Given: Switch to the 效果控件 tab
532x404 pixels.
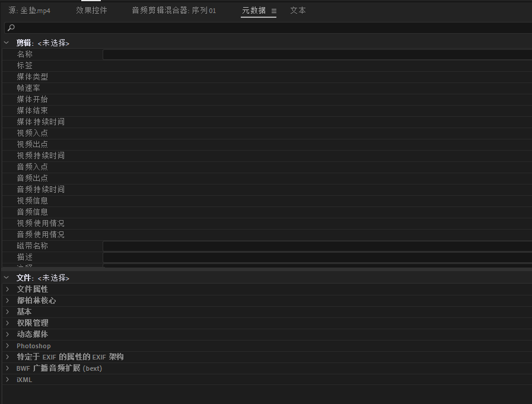Looking at the screenshot, I should (91, 11).
